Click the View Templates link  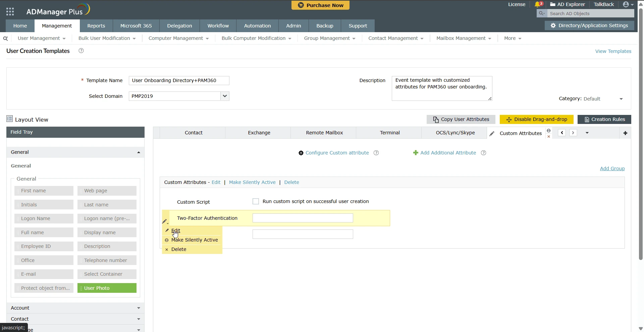[x=613, y=51]
